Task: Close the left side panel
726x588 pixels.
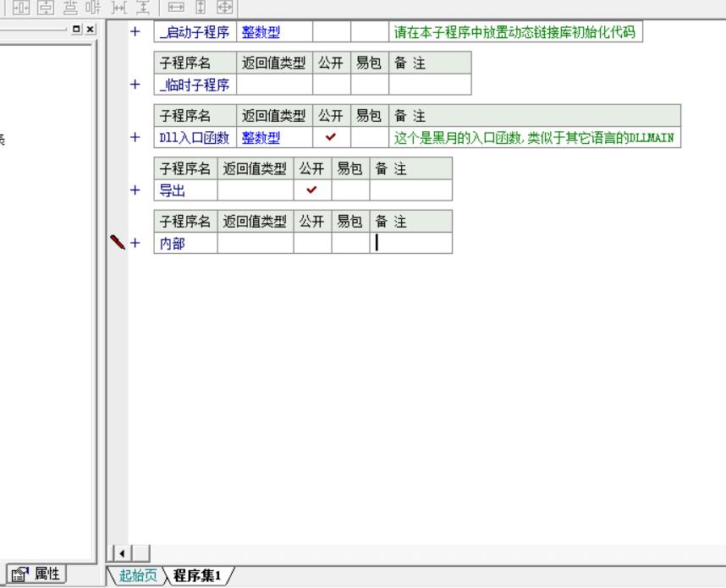Action: click(91, 30)
